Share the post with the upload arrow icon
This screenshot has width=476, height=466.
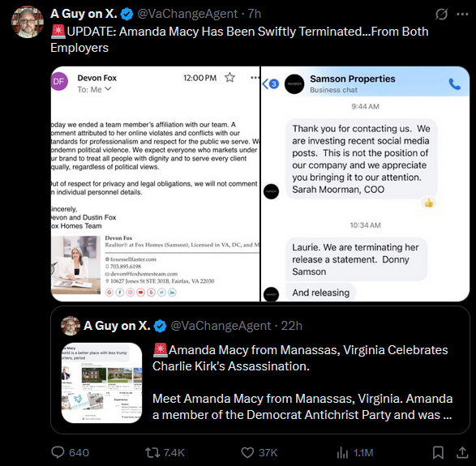[462, 452]
